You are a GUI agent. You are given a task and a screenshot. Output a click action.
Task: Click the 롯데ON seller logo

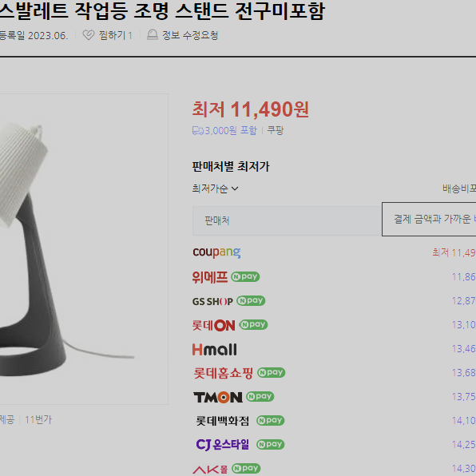click(x=214, y=325)
